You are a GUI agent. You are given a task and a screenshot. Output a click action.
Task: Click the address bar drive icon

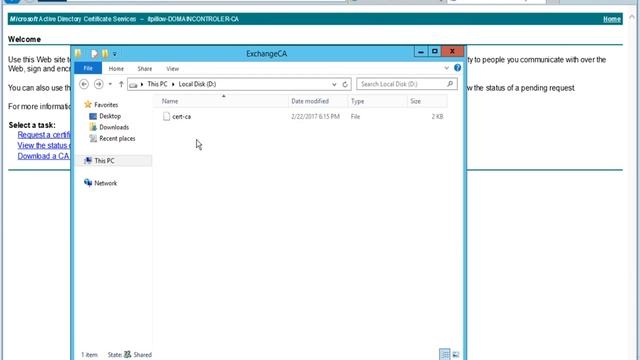[133, 84]
